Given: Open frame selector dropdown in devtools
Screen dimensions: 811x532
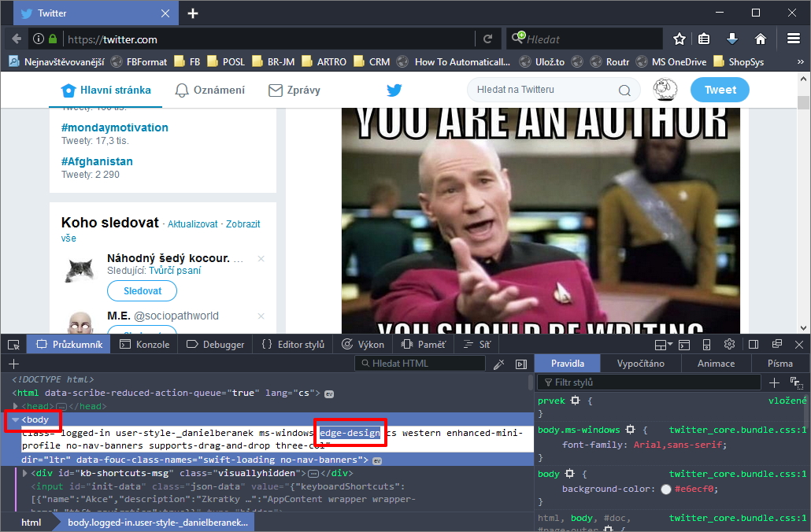Looking at the screenshot, I should [x=663, y=345].
